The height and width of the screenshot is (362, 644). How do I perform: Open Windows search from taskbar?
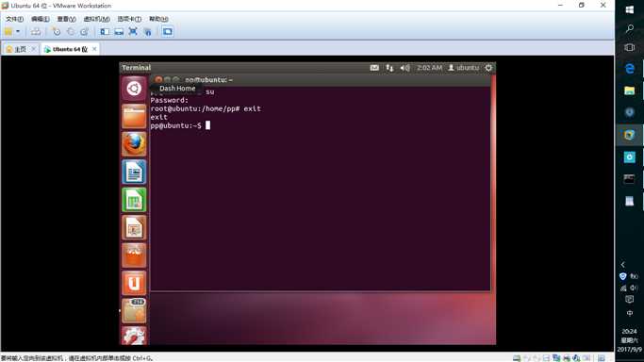629,28
